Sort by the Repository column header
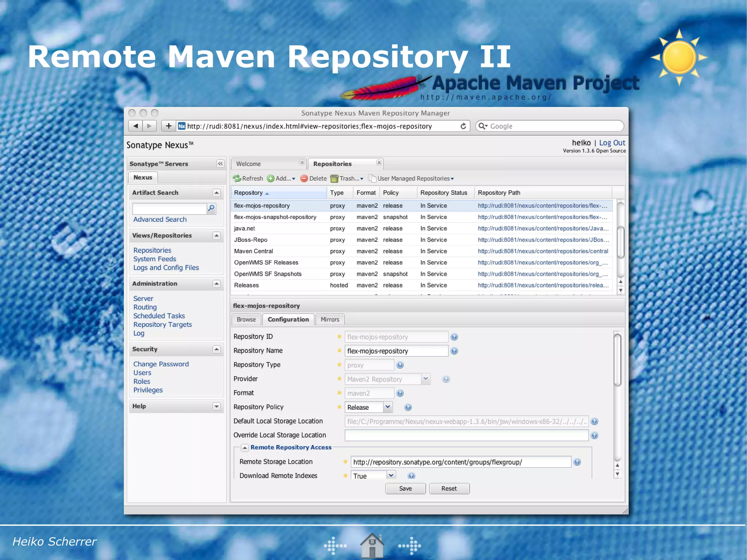Viewport: 747px width, 560px height. [x=279, y=193]
